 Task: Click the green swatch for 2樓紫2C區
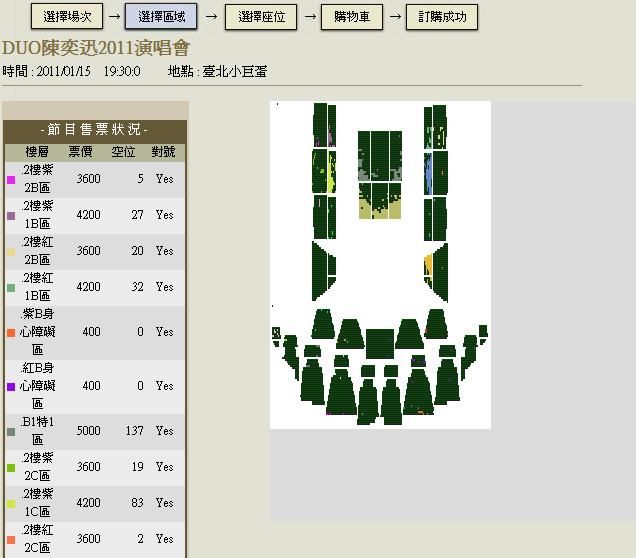point(11,468)
